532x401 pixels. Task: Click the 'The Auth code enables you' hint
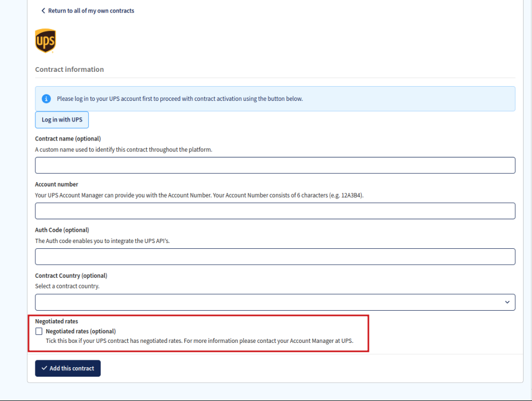102,241
